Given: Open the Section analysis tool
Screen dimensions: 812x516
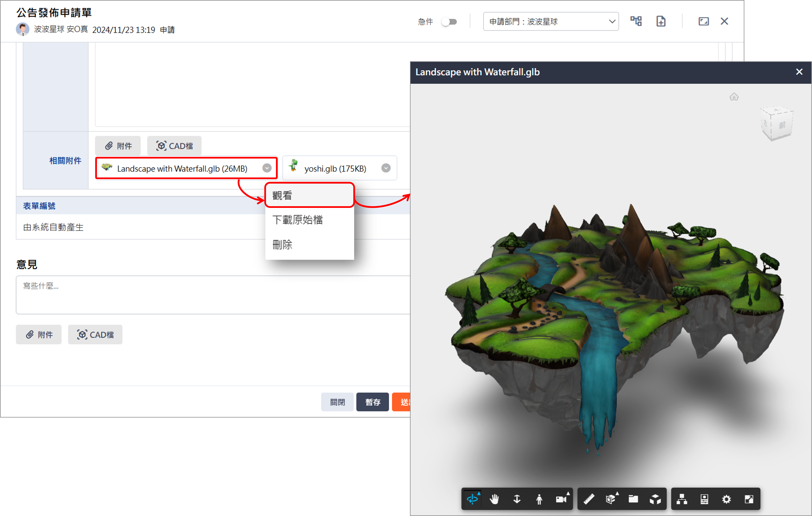Looking at the screenshot, I should 611,499.
